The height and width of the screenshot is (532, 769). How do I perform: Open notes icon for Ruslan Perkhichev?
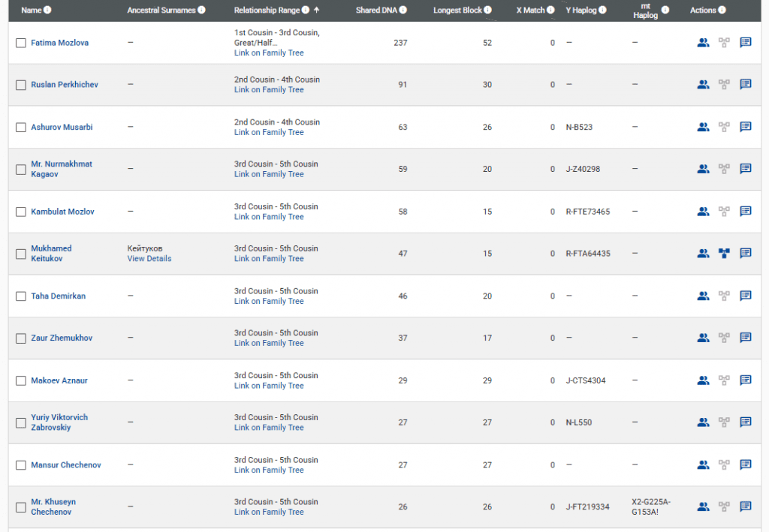746,85
